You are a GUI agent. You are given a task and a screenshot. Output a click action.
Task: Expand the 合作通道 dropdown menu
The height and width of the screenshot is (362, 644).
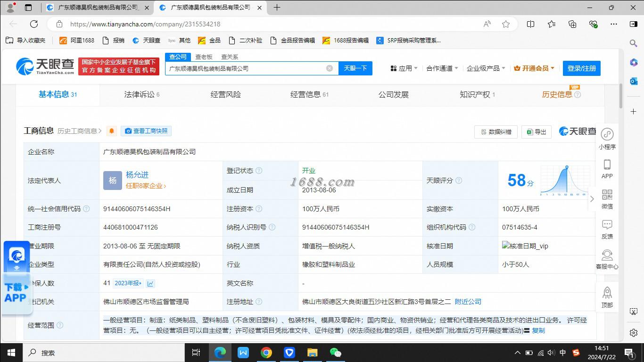pyautogui.click(x=442, y=68)
